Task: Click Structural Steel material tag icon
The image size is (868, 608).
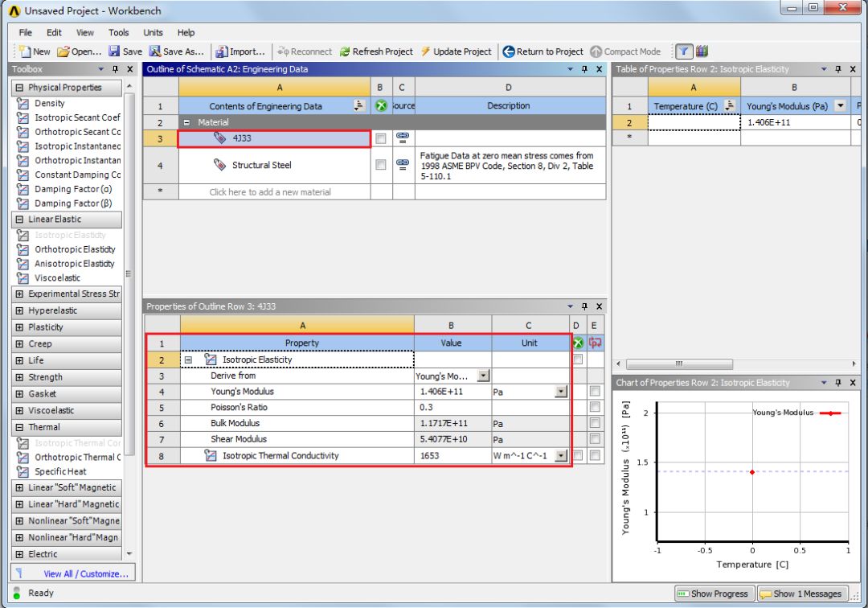Action: click(x=219, y=164)
